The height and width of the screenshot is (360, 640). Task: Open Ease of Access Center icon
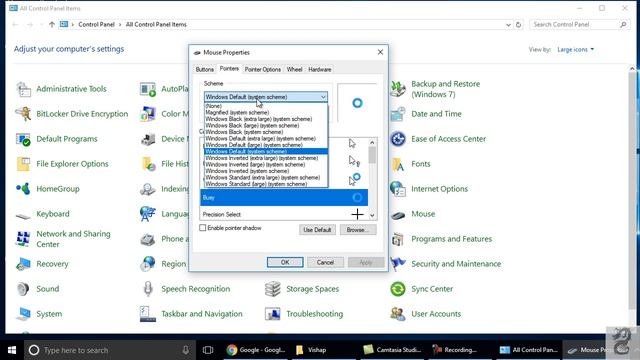tap(398, 139)
